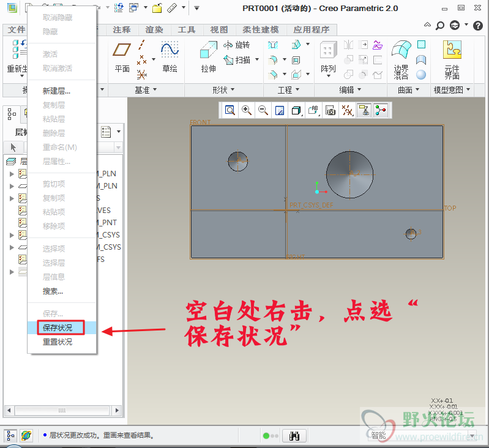Viewport: 489px width, 448px height.
Task: Switch to the Tools (工具) tab
Action: [x=187, y=30]
